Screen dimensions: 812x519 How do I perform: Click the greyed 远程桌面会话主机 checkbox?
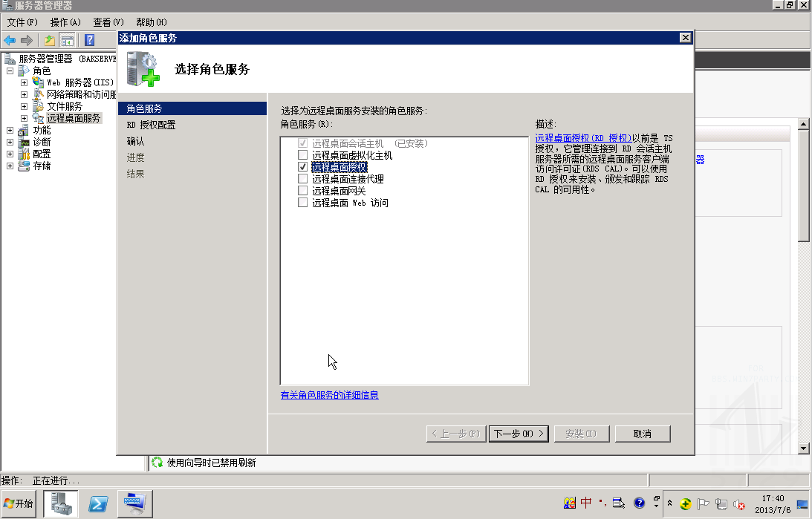[x=303, y=143]
